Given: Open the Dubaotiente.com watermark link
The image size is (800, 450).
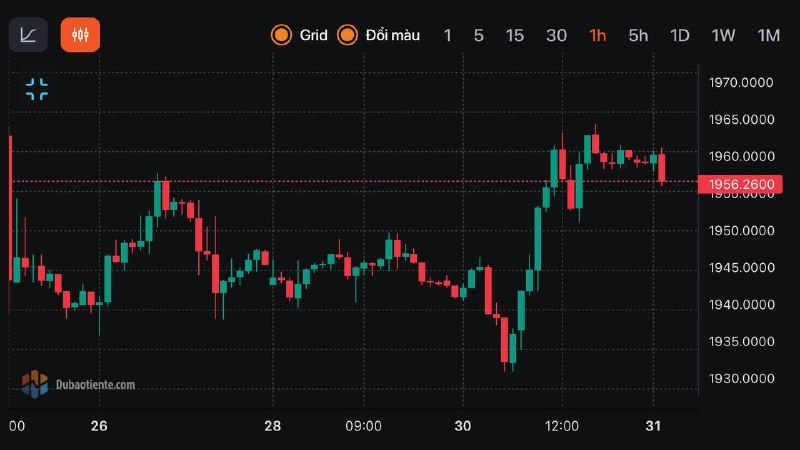Looking at the screenshot, I should [x=95, y=384].
